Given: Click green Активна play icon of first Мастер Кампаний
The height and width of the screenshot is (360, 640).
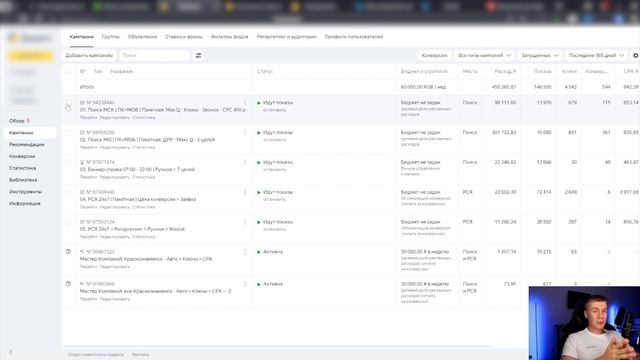Looking at the screenshot, I should 259,252.
